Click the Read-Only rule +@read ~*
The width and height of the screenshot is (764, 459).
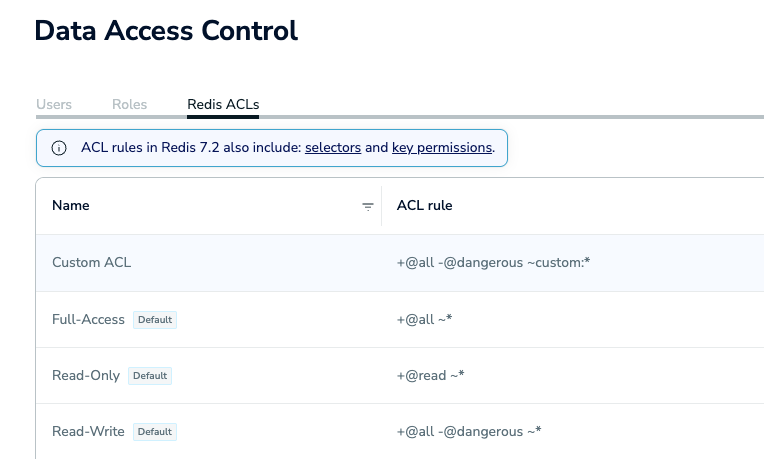(431, 376)
